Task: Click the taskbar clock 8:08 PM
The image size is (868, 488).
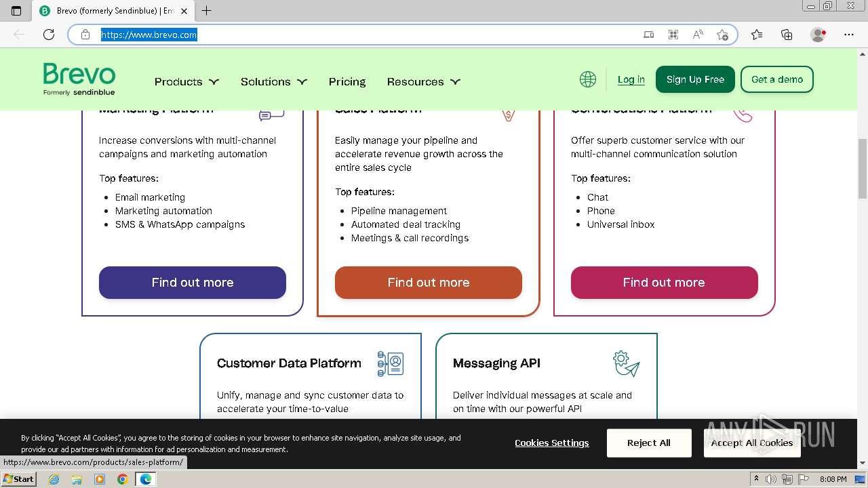Action: (833, 479)
